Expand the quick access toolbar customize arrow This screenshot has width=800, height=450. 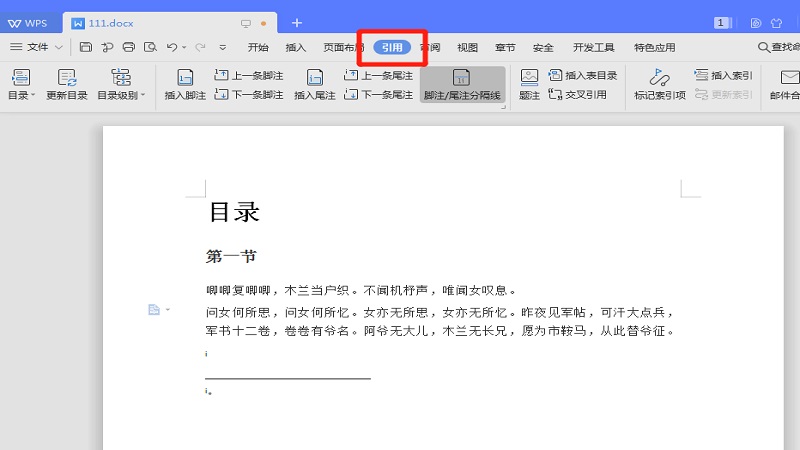pos(223,47)
